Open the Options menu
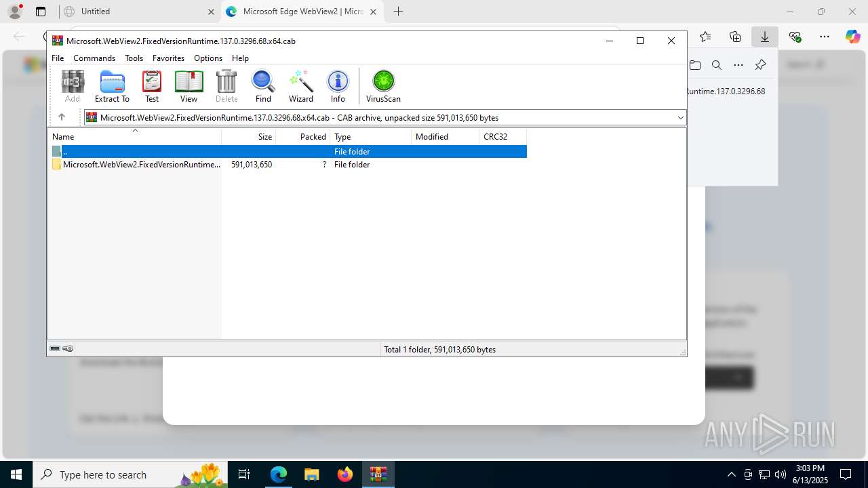868x488 pixels. click(x=208, y=58)
